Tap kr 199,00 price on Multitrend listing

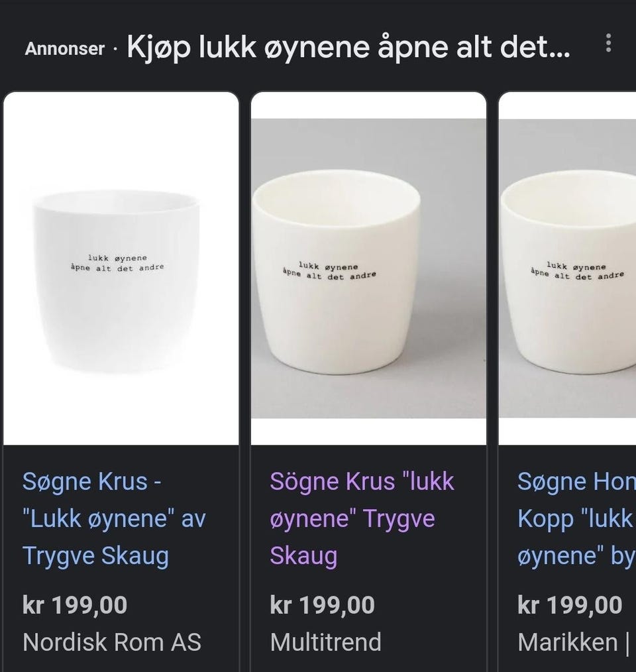pyautogui.click(x=322, y=604)
